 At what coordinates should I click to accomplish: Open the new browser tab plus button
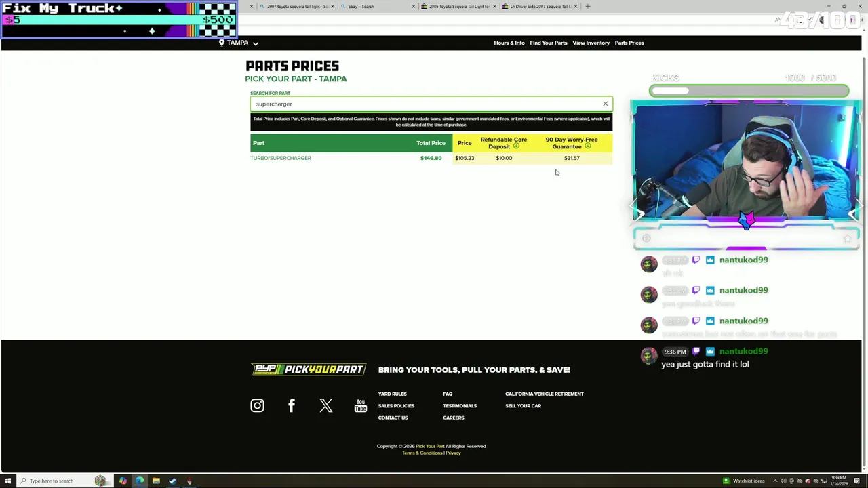[x=588, y=6]
